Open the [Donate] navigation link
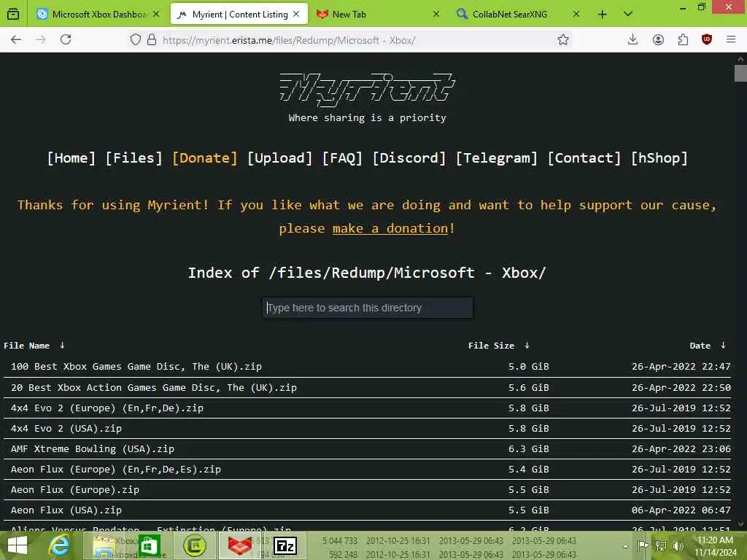 (x=205, y=158)
